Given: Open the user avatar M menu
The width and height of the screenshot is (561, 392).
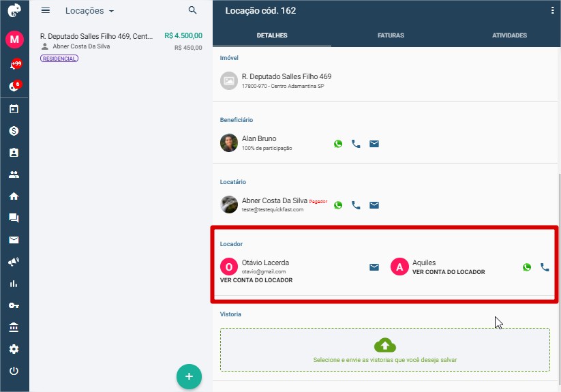Looking at the screenshot, I should tap(14, 39).
